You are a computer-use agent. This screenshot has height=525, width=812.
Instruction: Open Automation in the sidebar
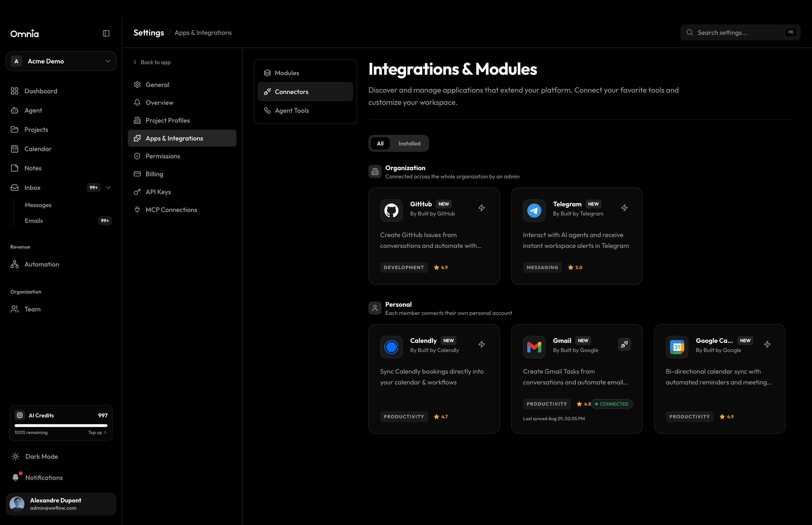click(x=61, y=264)
